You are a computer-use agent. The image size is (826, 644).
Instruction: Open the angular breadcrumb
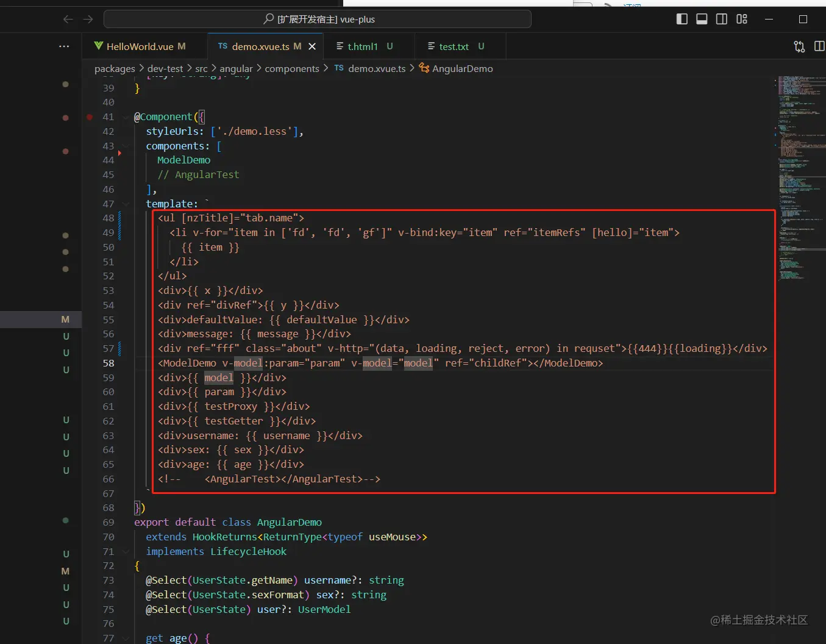click(236, 69)
